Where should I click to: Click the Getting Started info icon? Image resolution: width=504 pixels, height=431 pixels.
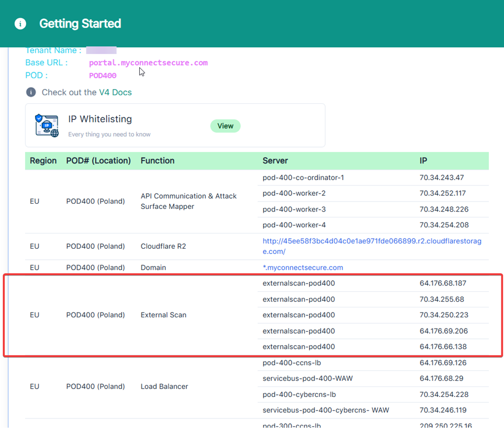coord(20,24)
